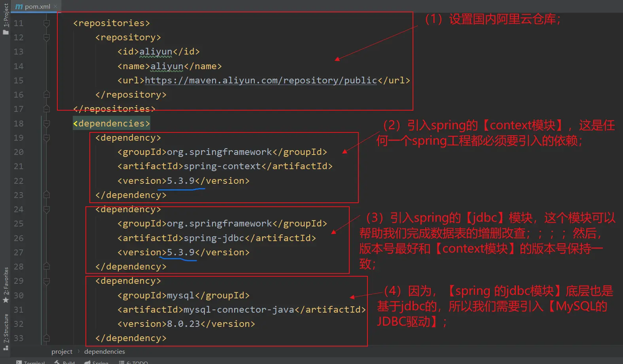Toggle fold marker at line 23
Viewport: 623px width, 364px height.
46,195
